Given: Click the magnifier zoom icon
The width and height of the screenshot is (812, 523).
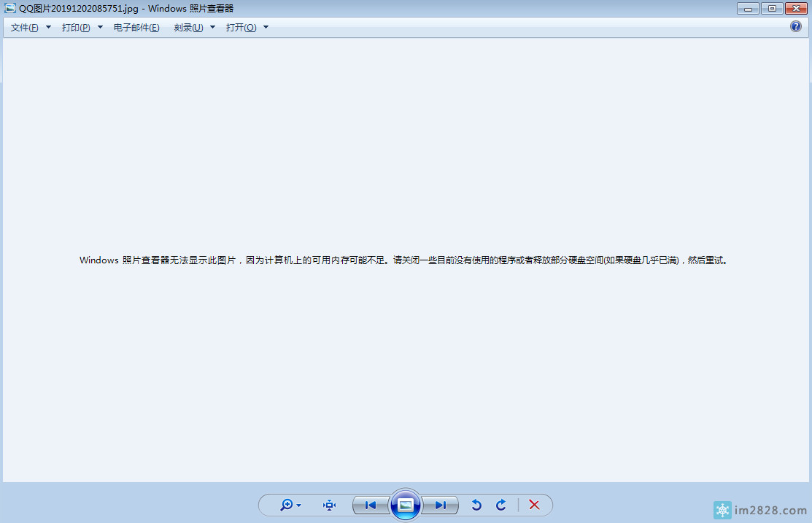Looking at the screenshot, I should (287, 505).
